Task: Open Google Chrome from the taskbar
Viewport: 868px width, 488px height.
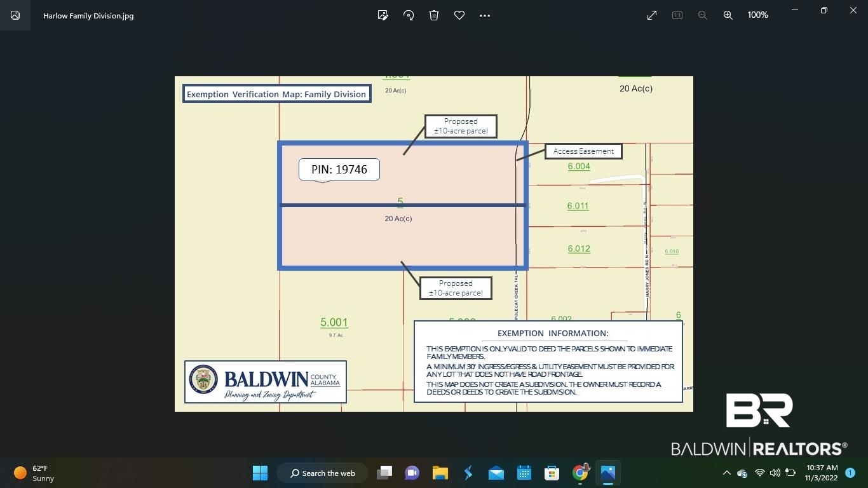Action: (x=580, y=473)
